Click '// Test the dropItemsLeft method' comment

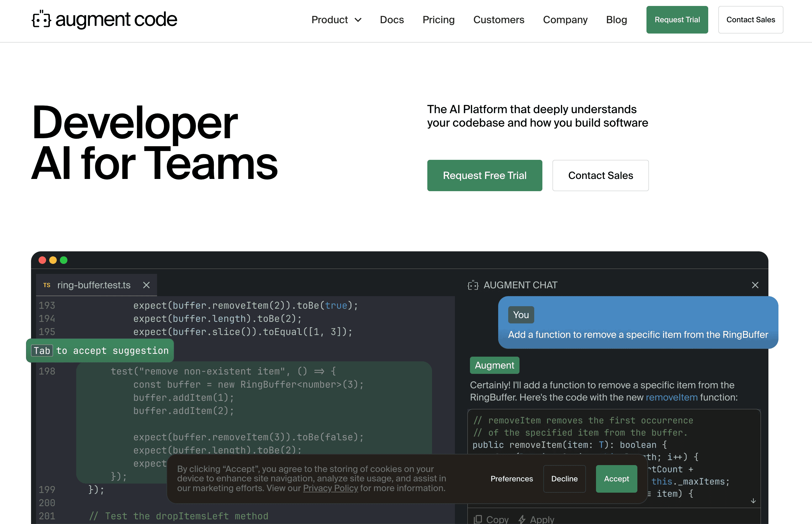178,516
